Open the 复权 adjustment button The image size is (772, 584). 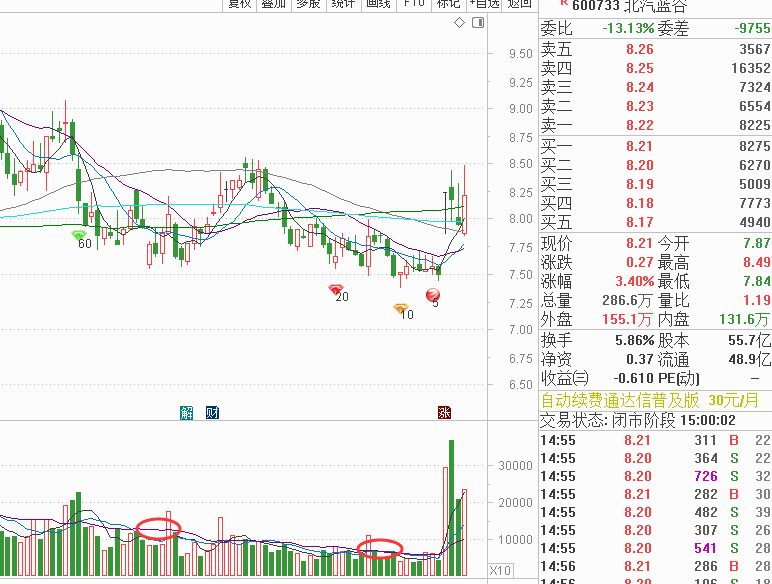[240, 4]
